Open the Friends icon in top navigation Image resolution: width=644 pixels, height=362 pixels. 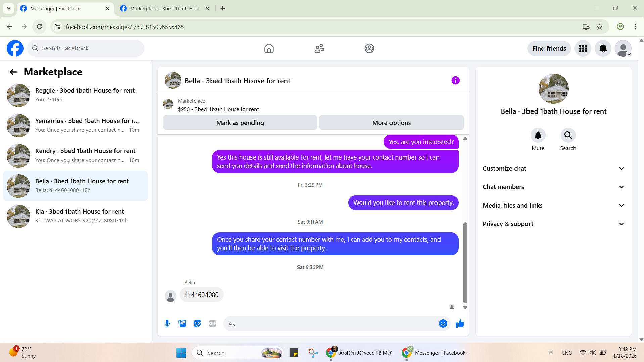[319, 48]
